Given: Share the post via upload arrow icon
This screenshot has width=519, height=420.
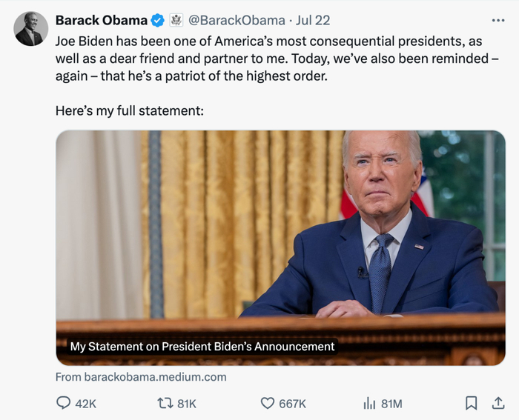Looking at the screenshot, I should click(498, 403).
